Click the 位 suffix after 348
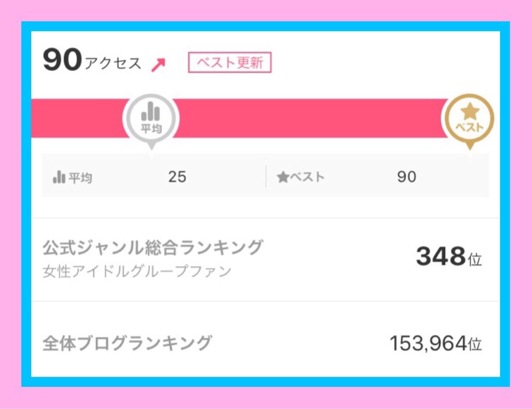The width and height of the screenshot is (532, 409). click(475, 260)
